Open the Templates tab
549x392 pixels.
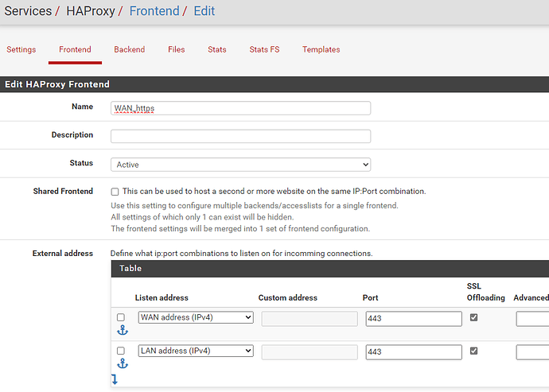click(321, 49)
